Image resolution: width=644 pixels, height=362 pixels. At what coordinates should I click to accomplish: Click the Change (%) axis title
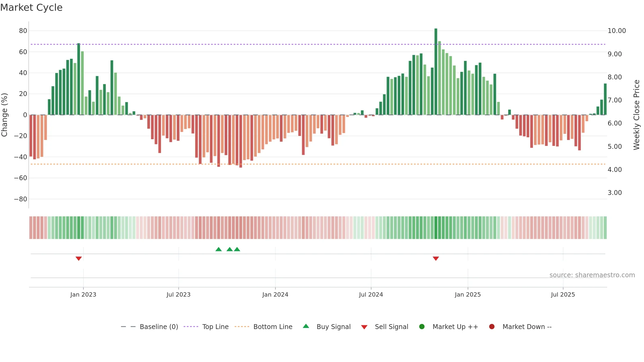[x=4, y=115]
